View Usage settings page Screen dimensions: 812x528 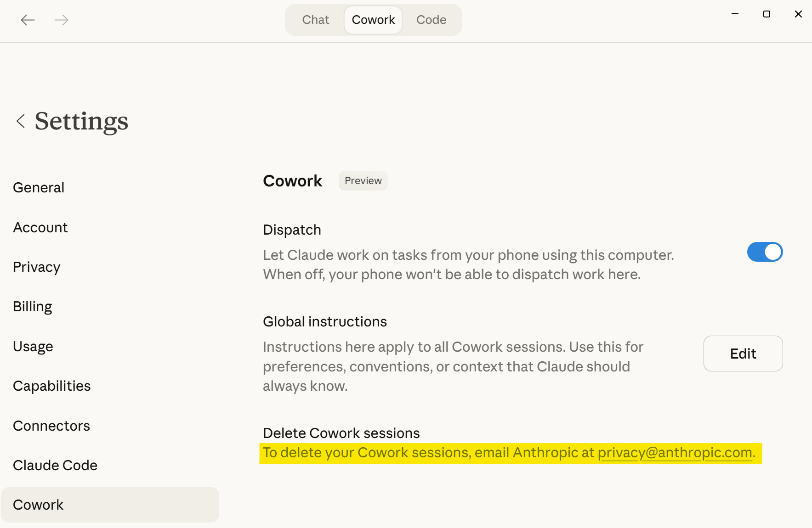point(33,347)
